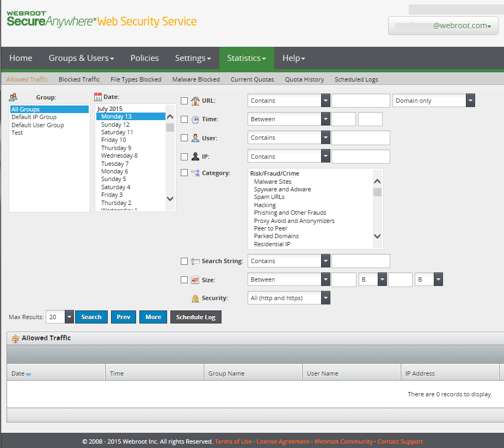Click the Size filter icon
The height and width of the screenshot is (448, 504).
pyautogui.click(x=195, y=279)
